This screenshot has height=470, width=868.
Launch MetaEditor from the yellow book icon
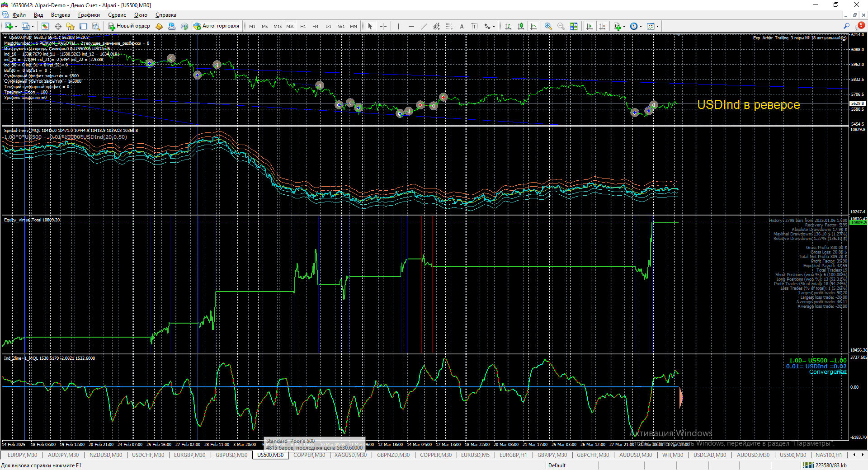coord(159,26)
